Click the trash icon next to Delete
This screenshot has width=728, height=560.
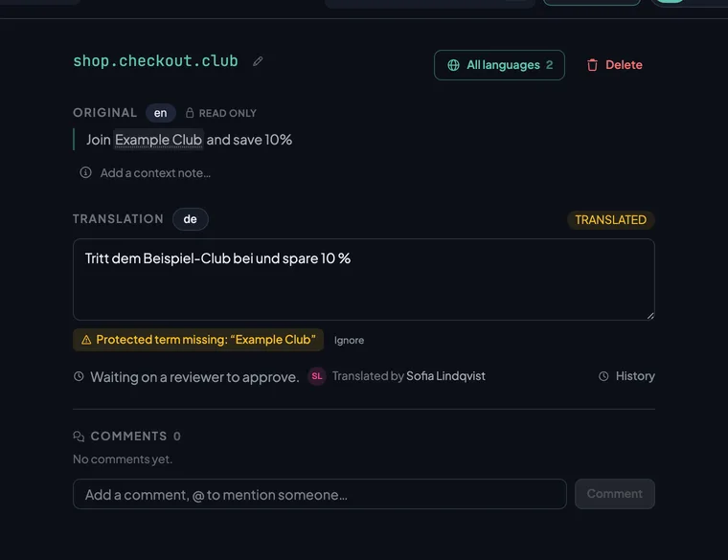tap(592, 65)
